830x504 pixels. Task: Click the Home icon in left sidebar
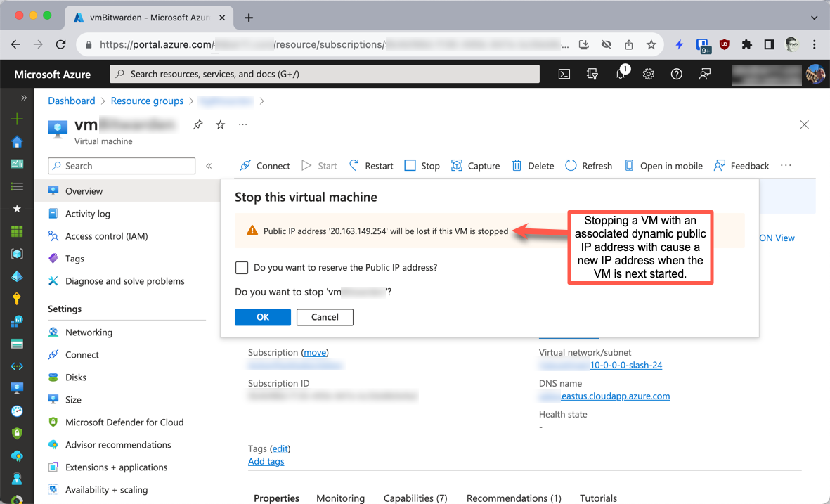15,141
